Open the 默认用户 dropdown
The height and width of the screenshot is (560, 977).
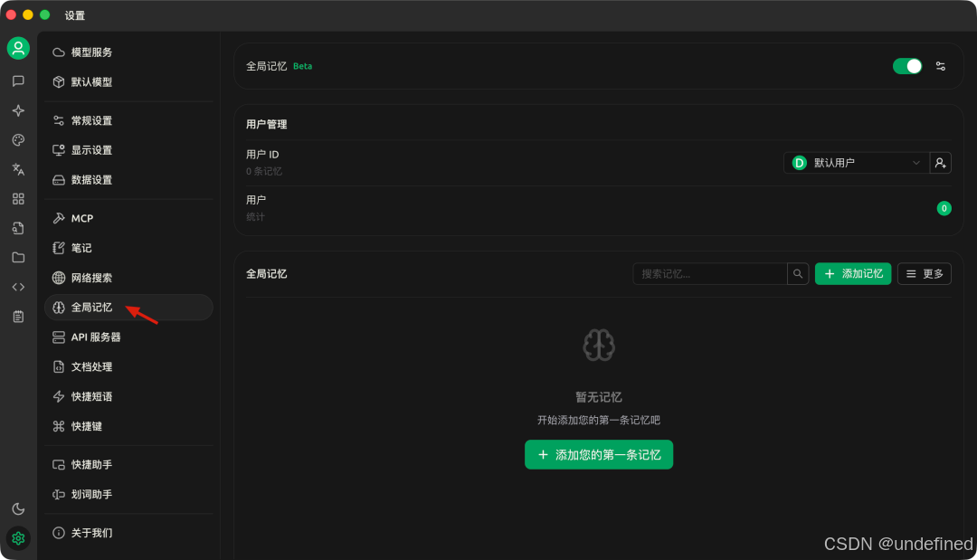(854, 163)
